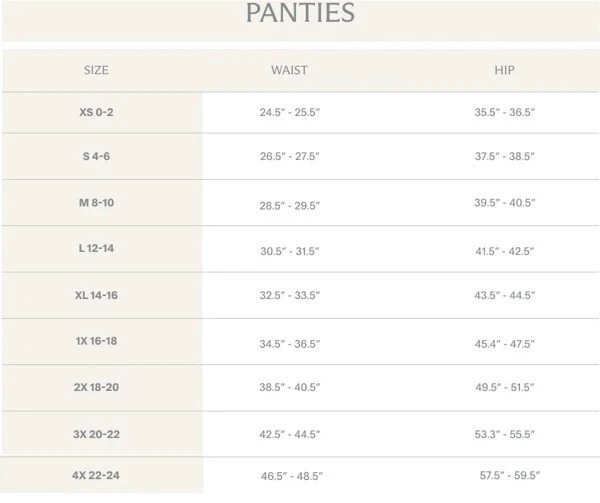The height and width of the screenshot is (503, 600).
Task: Click the PANTIES title heading
Action: coord(300,14)
